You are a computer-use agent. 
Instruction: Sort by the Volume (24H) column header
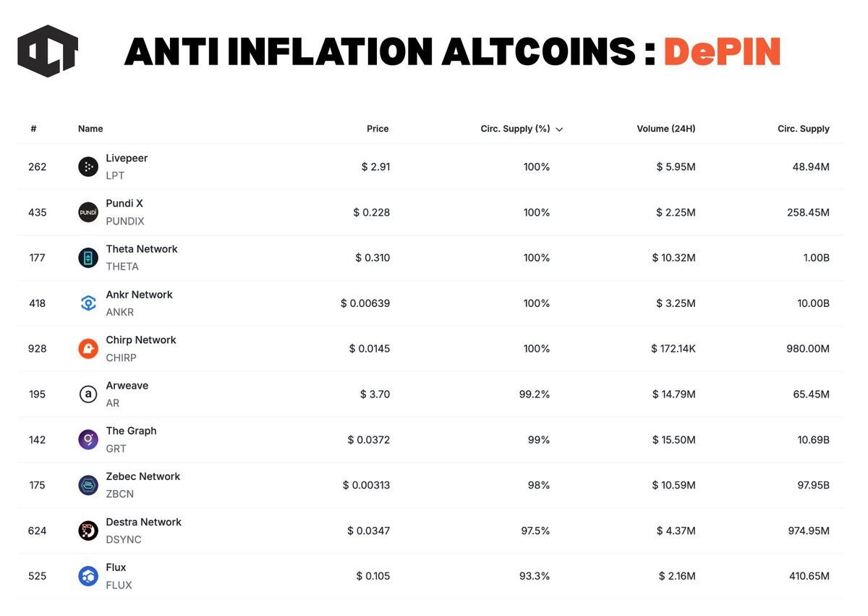[665, 129]
